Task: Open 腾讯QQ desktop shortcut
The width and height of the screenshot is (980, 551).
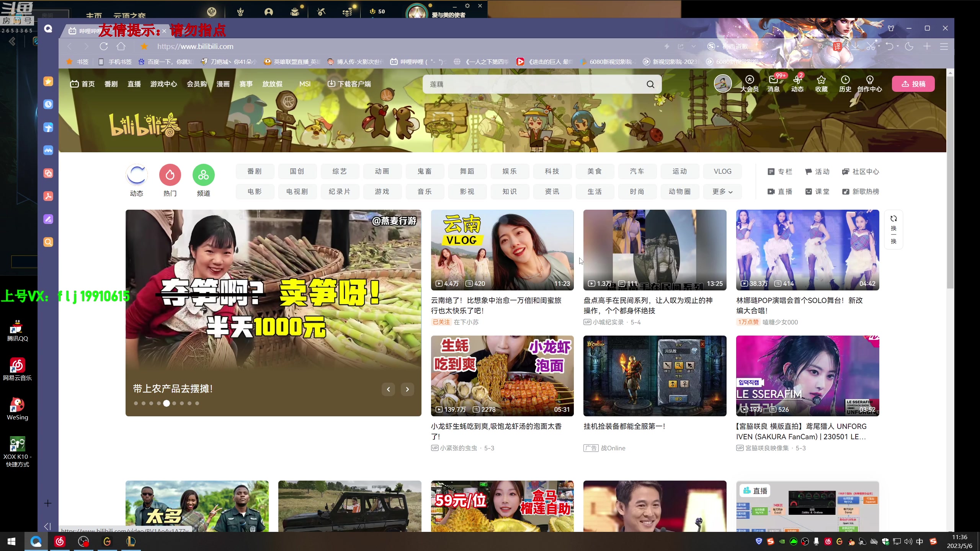Action: click(x=17, y=331)
